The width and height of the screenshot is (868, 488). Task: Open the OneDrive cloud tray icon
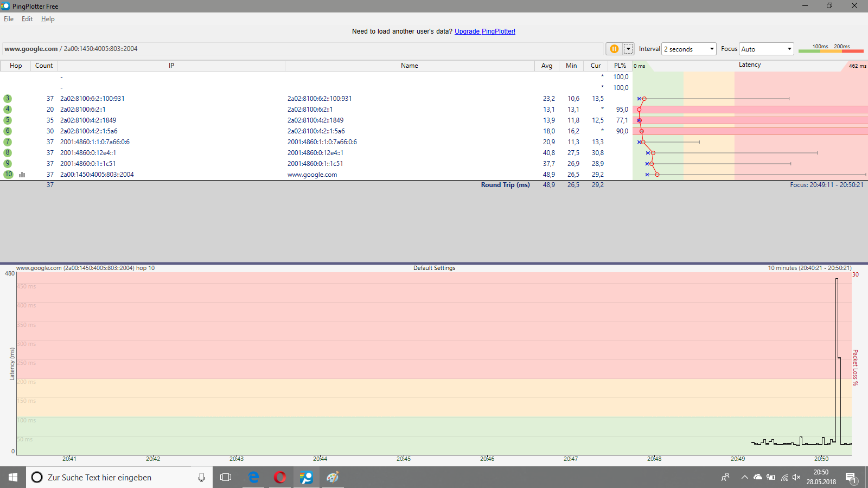pyautogui.click(x=758, y=477)
